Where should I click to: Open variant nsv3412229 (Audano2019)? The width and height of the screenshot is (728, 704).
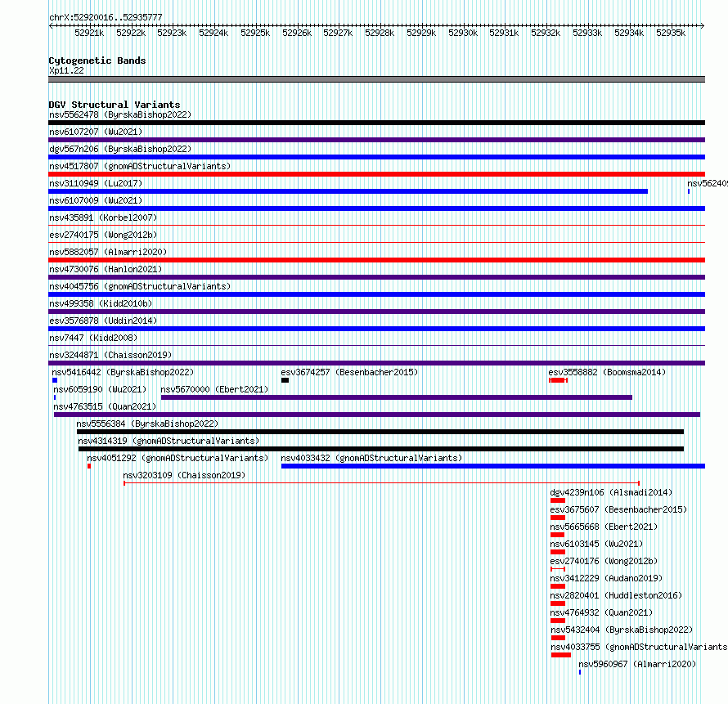coord(606,578)
